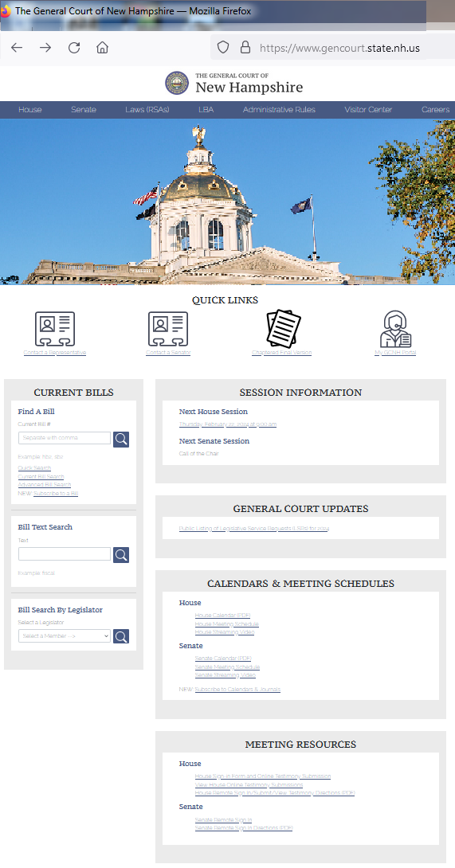
Task: Open the Thursday, February 22 House session link
Action: pos(228,424)
